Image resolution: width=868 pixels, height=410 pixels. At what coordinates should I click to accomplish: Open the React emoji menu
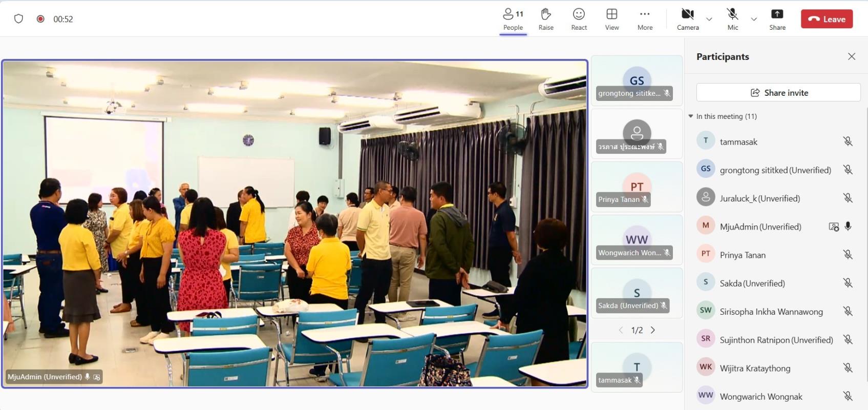579,19
